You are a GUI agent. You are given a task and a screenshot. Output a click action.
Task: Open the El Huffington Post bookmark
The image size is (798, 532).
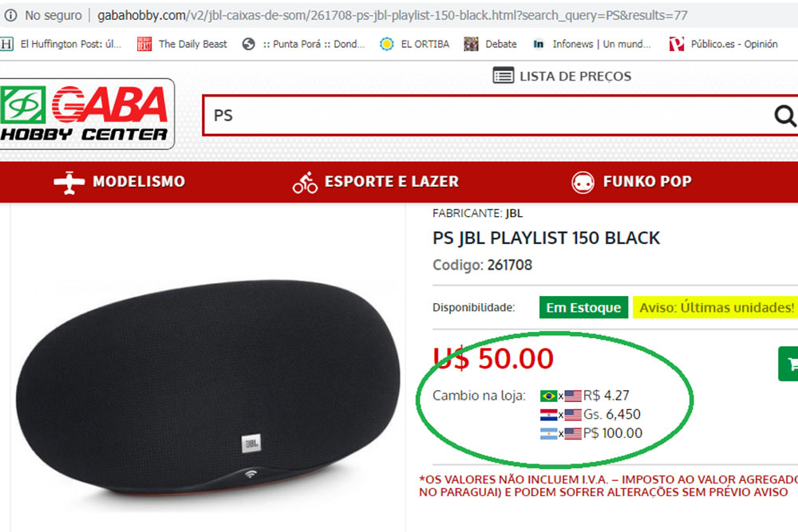[x=61, y=44]
